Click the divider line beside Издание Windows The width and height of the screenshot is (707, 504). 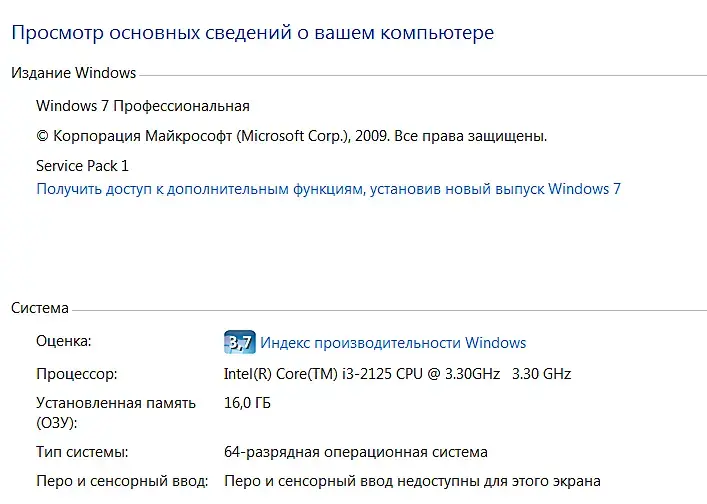[420, 74]
